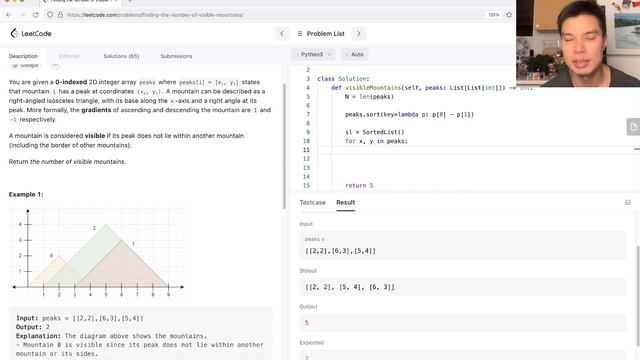Click the description panel scrollbar
Viewport: 640px width, 360px height.
pyautogui.click(x=284, y=146)
